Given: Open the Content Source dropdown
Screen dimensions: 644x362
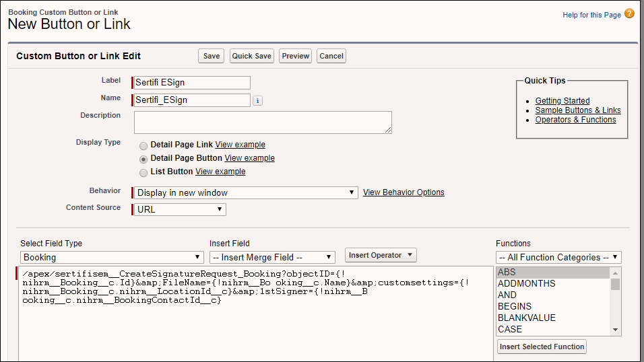Looking at the screenshot, I should [x=180, y=209].
